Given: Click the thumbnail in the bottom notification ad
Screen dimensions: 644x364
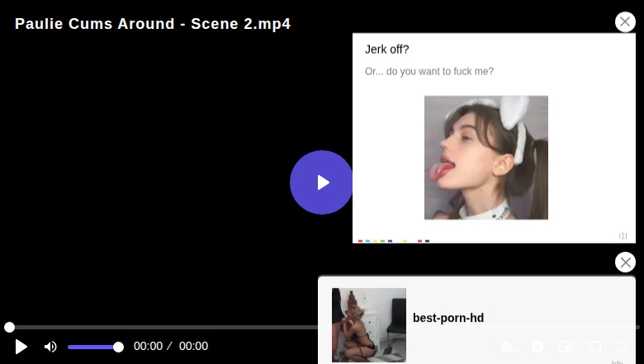Looking at the screenshot, I should tap(368, 324).
